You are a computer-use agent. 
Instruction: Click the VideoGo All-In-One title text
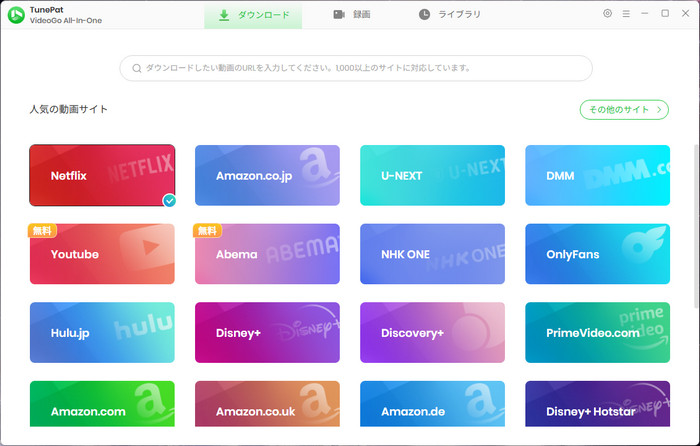66,21
